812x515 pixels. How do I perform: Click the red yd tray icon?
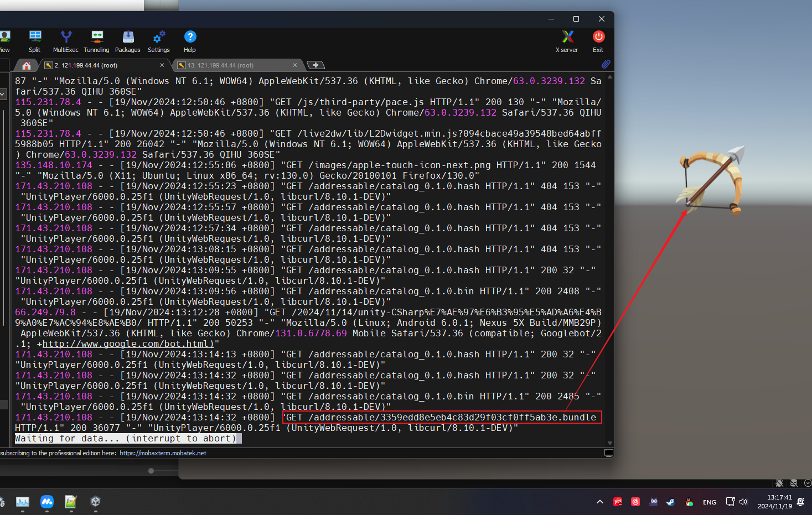point(618,502)
